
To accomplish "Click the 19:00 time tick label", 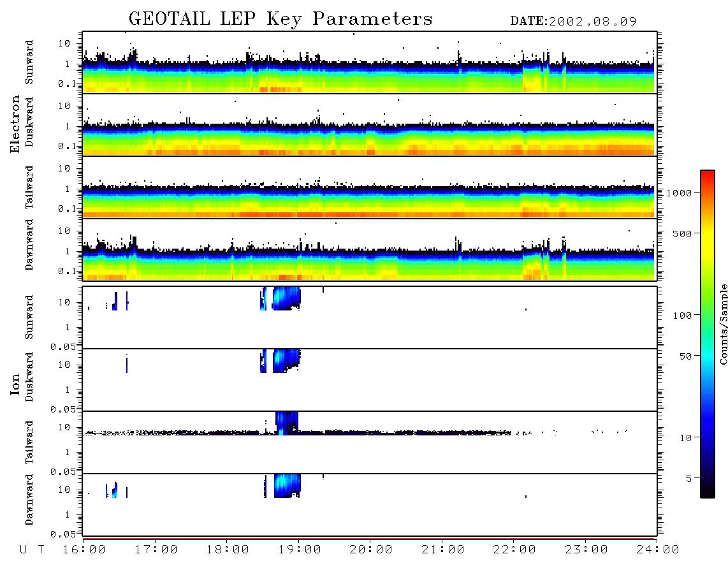I will 300,550.
